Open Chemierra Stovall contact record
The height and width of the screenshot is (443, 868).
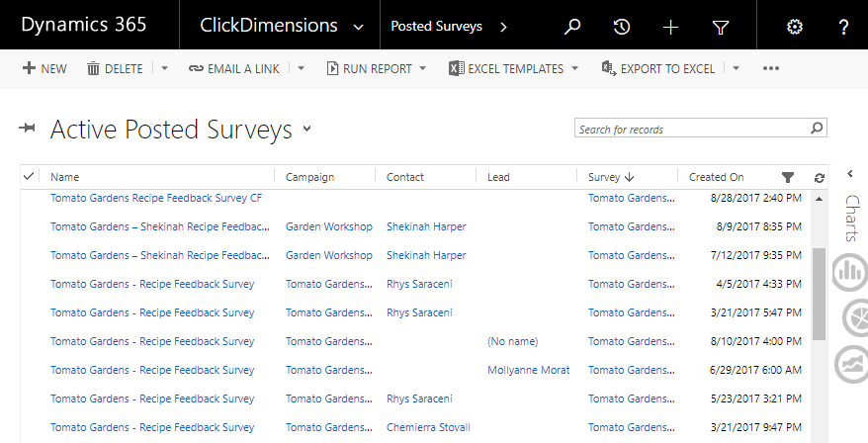pyautogui.click(x=428, y=427)
